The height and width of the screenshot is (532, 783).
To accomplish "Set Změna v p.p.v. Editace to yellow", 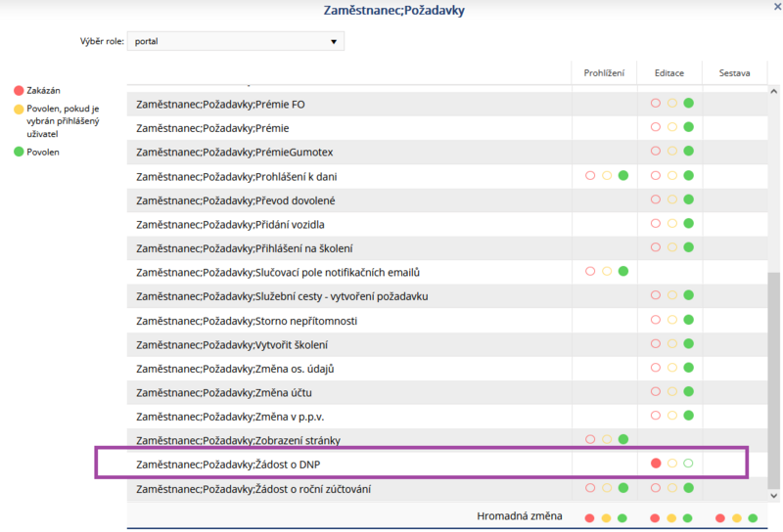I will [672, 416].
